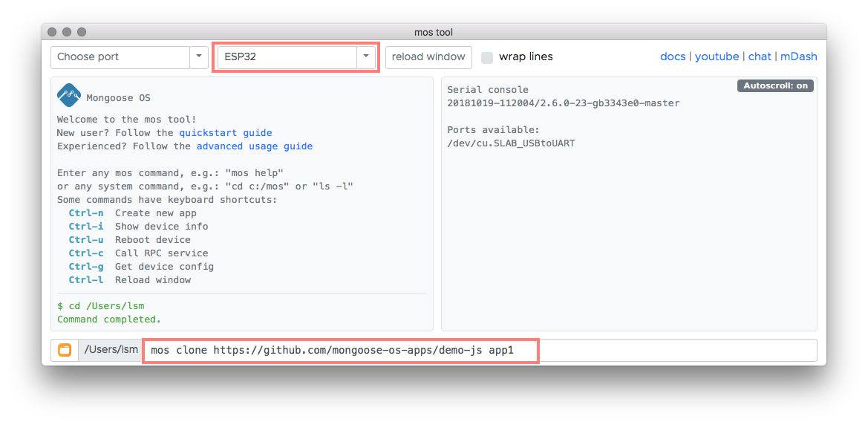Click the Serial console heading text
The height and width of the screenshot is (425, 868).
488,90
